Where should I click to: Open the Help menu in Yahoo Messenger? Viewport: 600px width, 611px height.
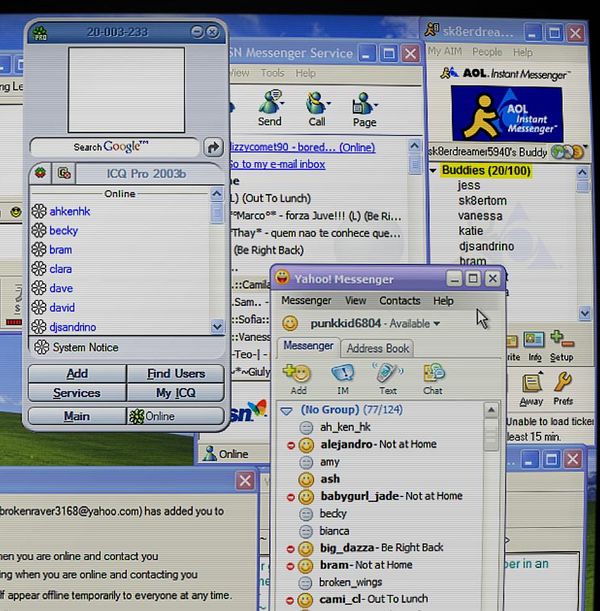click(443, 301)
